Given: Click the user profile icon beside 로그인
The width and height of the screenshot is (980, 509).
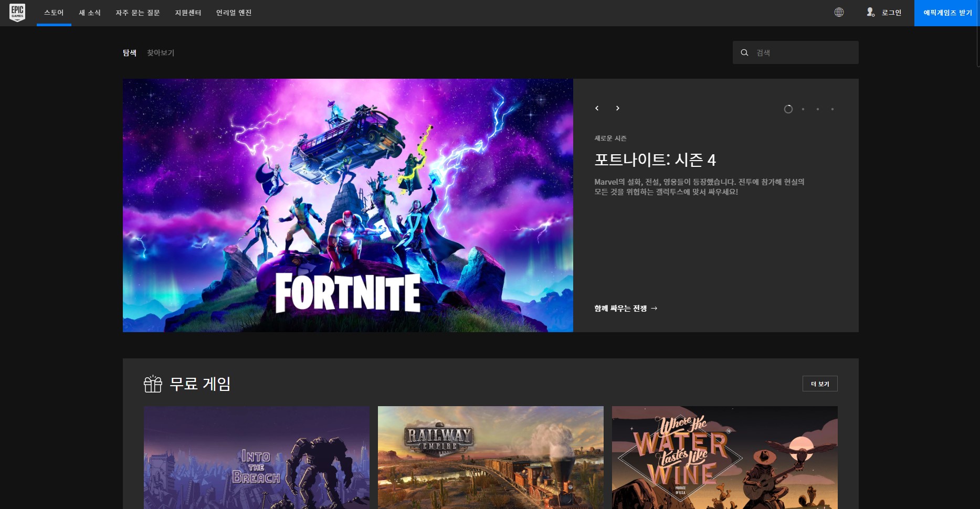Looking at the screenshot, I should [870, 12].
